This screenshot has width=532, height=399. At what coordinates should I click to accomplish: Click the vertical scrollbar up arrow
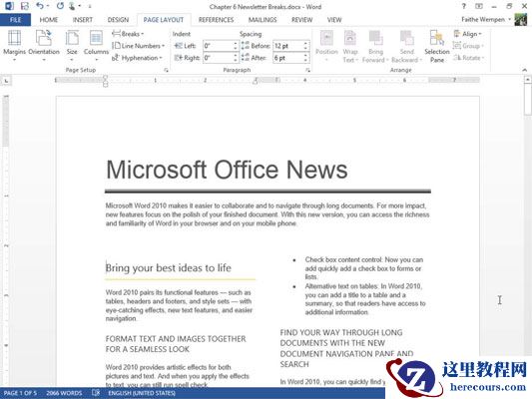point(528,80)
